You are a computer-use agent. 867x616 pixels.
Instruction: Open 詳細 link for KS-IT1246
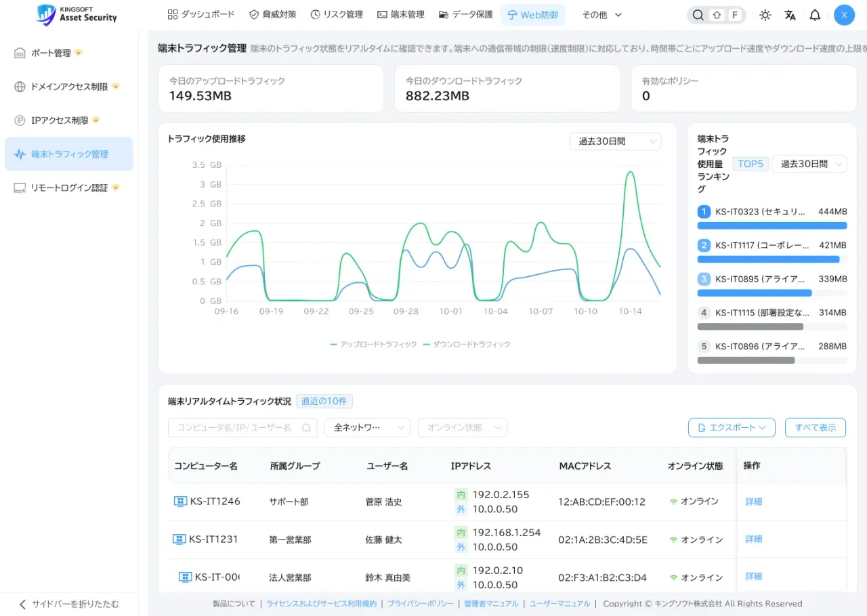pyautogui.click(x=754, y=502)
